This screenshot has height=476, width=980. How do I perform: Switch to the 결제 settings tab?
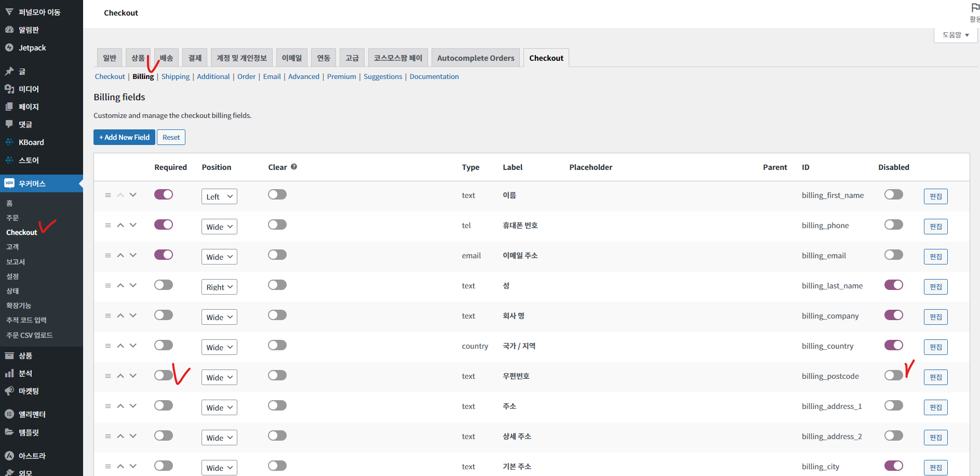point(195,58)
